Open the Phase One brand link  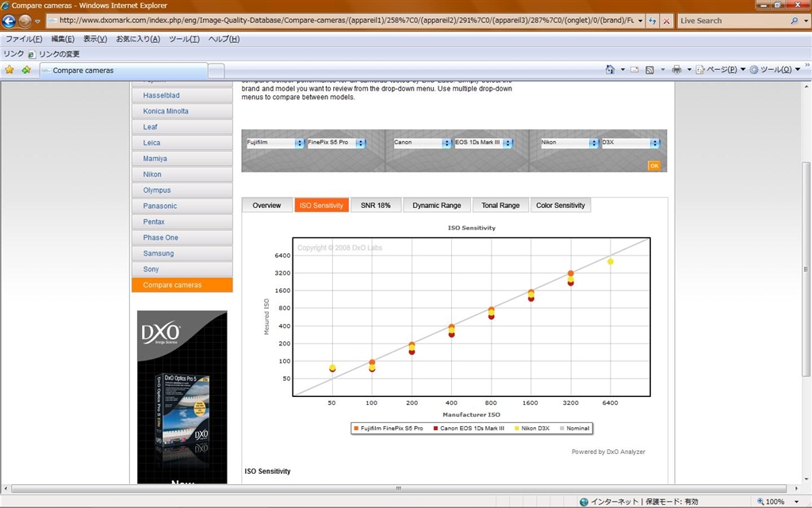coord(182,237)
